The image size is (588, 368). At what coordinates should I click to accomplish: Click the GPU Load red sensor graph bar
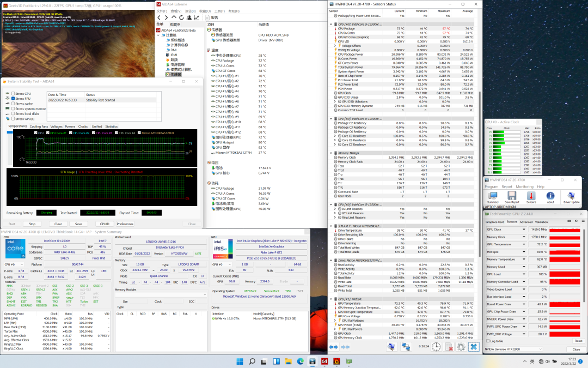[565, 274]
